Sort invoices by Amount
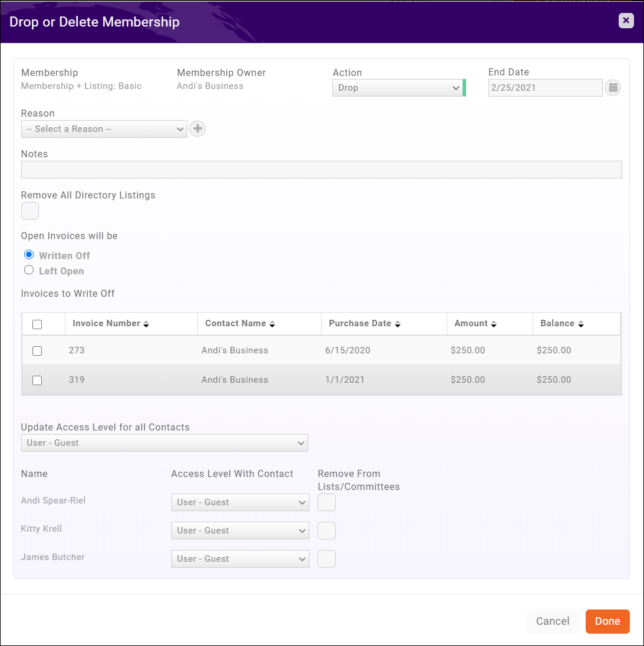Image resolution: width=644 pixels, height=646 pixels. [494, 323]
